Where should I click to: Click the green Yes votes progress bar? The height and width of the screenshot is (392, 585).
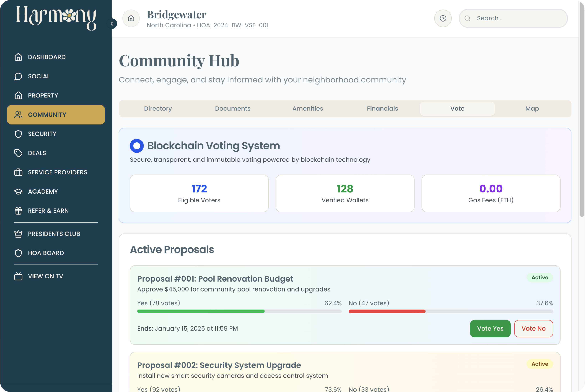pyautogui.click(x=201, y=311)
